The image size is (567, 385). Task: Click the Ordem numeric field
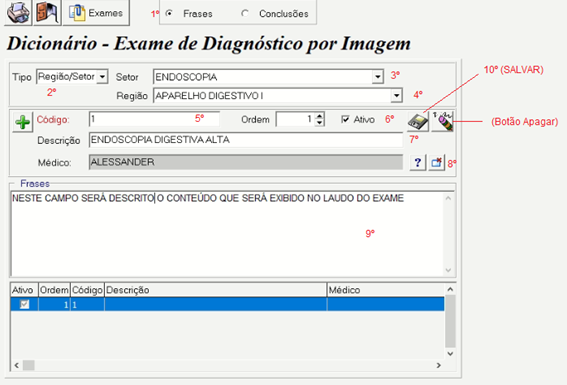pos(295,119)
